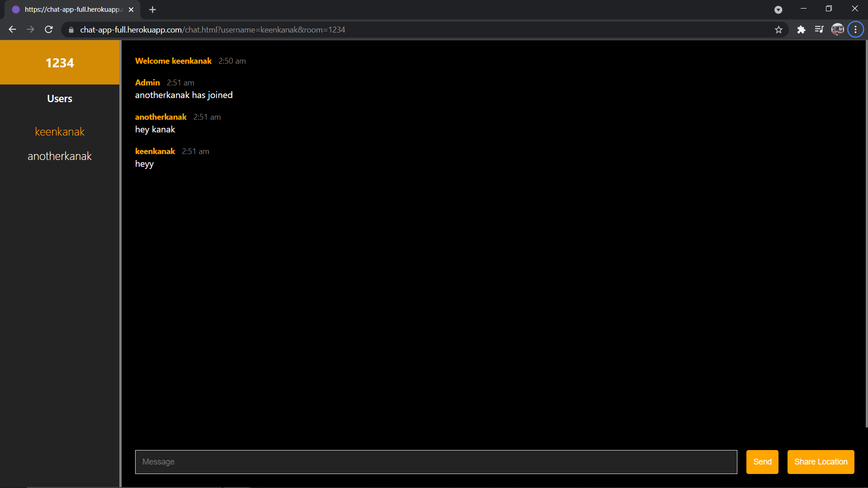Click the Share Location button

[x=821, y=462]
